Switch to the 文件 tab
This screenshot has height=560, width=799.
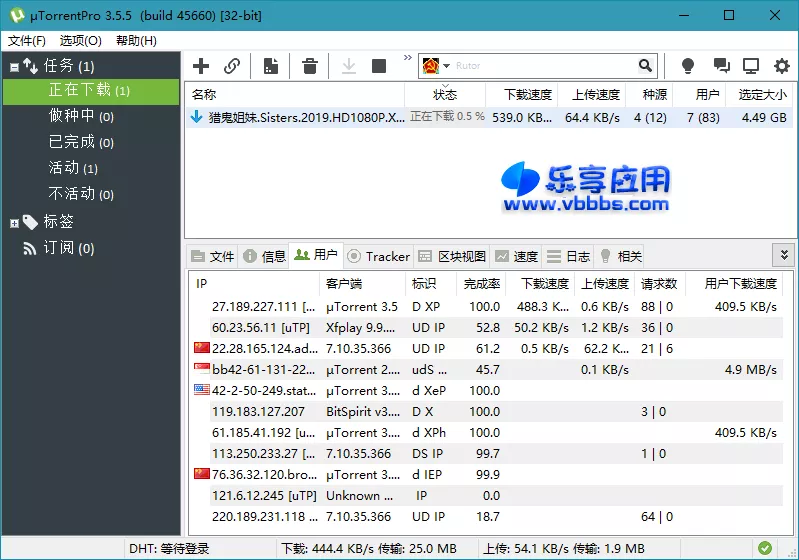(x=213, y=256)
